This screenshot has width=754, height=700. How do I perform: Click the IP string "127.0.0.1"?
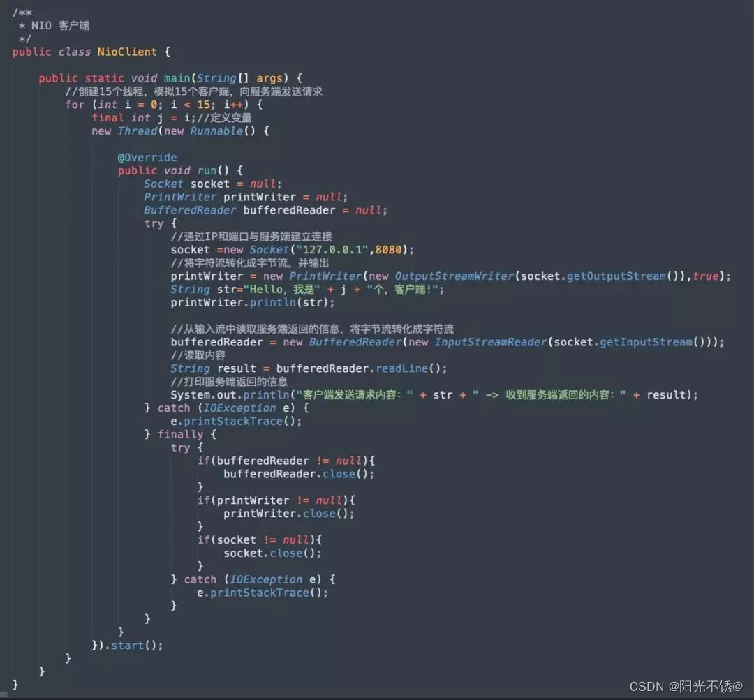(x=332, y=250)
